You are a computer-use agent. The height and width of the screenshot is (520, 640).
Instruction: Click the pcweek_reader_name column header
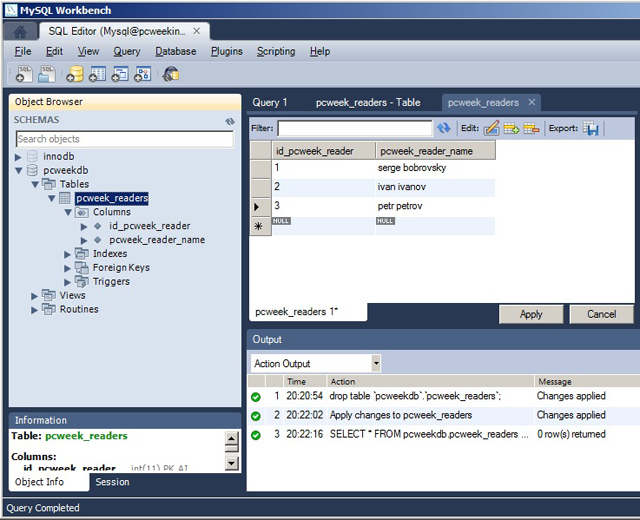[x=436, y=151]
